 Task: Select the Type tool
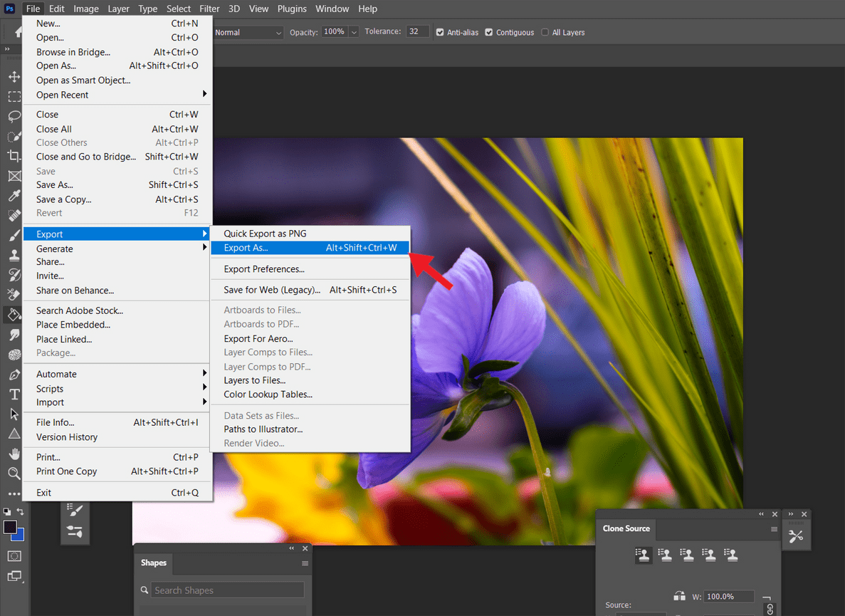click(14, 393)
